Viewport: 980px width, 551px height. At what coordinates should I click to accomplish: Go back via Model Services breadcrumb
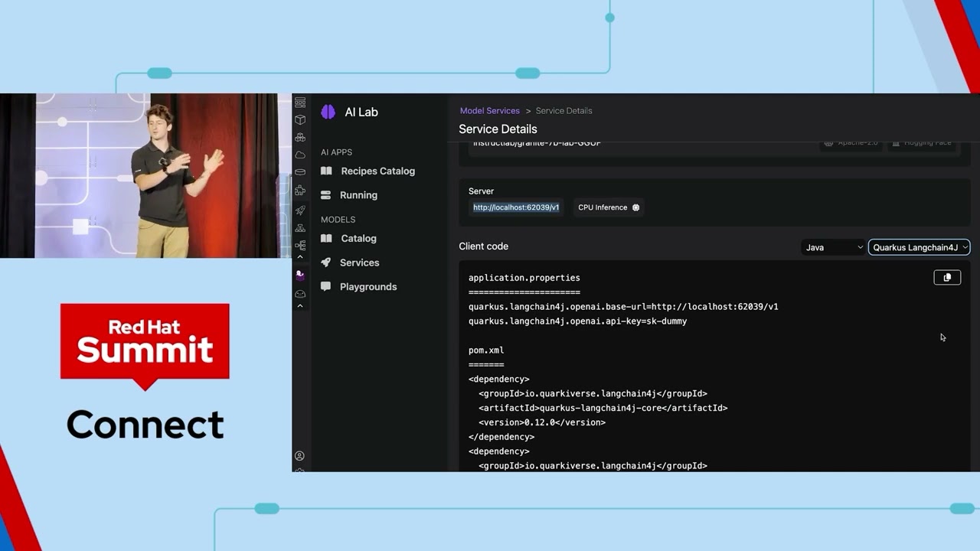pos(490,111)
